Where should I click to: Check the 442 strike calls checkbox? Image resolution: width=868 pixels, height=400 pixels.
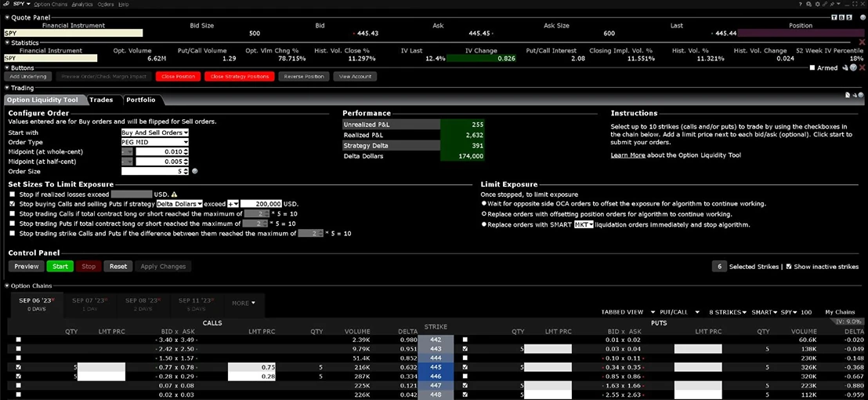point(19,339)
